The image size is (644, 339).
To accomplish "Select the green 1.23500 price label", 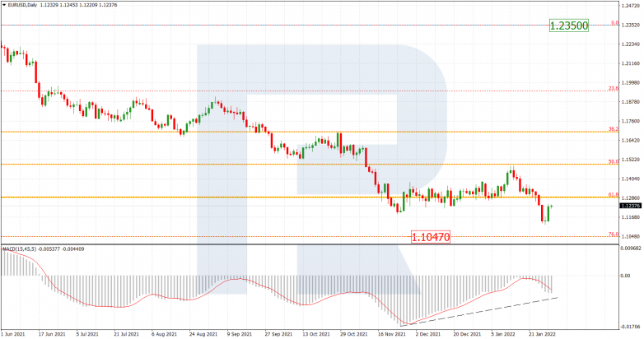I will (x=569, y=26).
